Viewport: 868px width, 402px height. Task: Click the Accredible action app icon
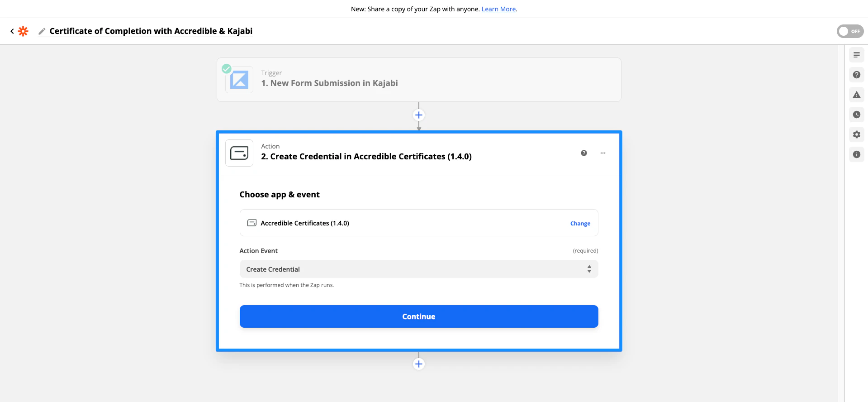pos(239,153)
